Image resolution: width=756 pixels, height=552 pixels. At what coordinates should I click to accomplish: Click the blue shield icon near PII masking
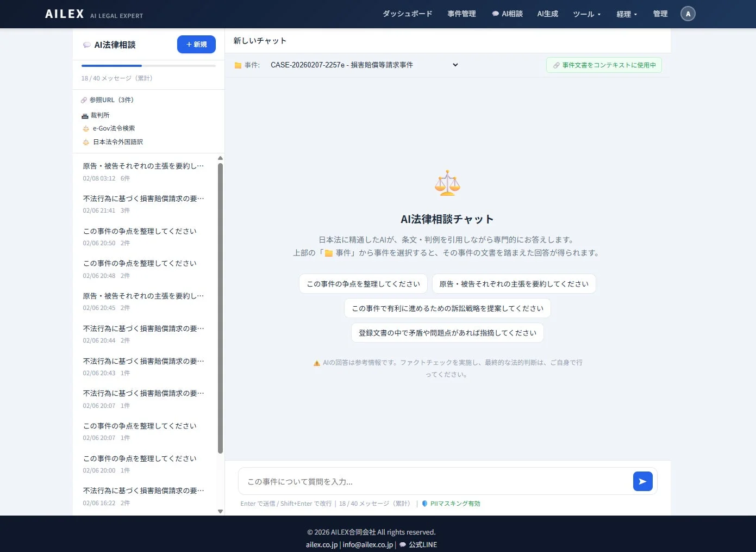click(x=424, y=504)
